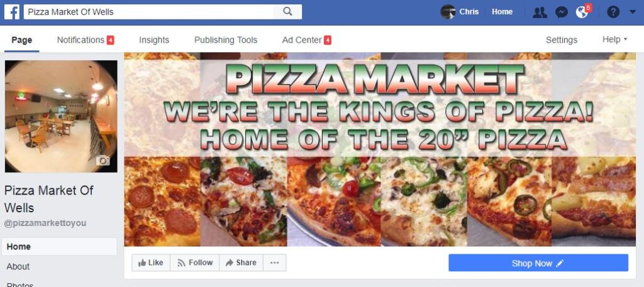Screen dimensions: 644x287
Task: Open the Publishing Tools tab
Action: (226, 40)
